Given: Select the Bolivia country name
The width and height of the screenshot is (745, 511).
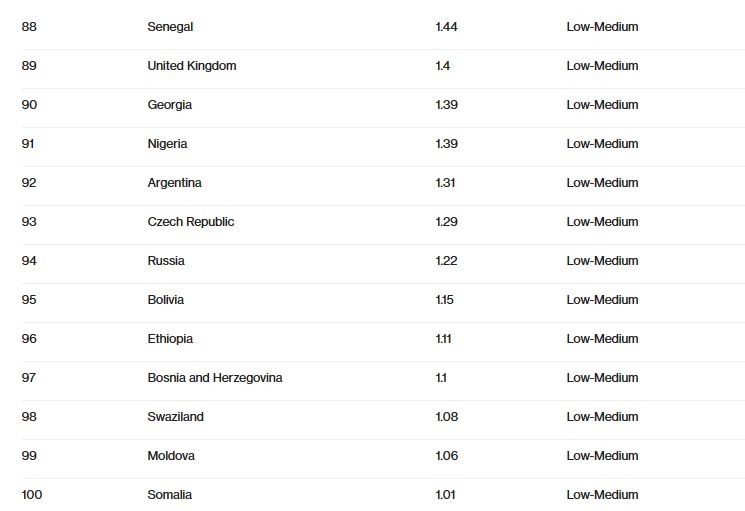Looking at the screenshot, I should click(166, 300).
